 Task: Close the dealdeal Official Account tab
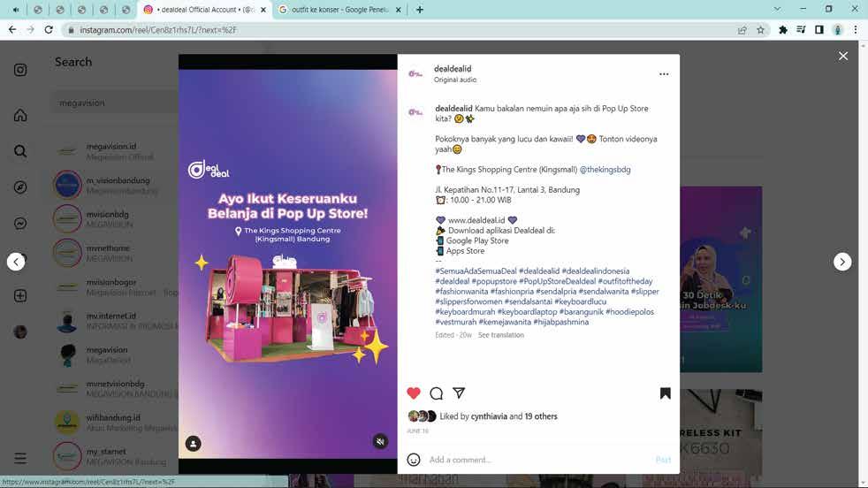click(263, 10)
